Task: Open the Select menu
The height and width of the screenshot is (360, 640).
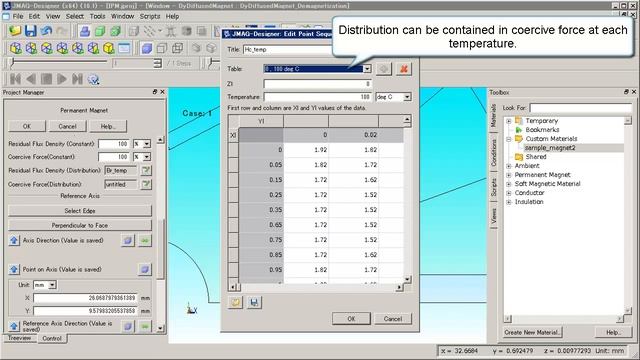Action: [x=75, y=16]
